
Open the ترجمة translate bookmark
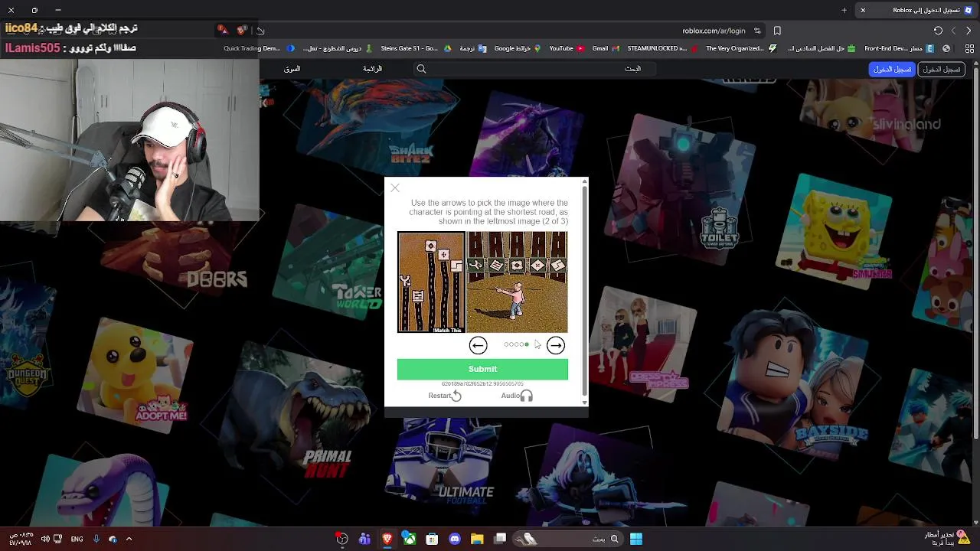coord(472,48)
